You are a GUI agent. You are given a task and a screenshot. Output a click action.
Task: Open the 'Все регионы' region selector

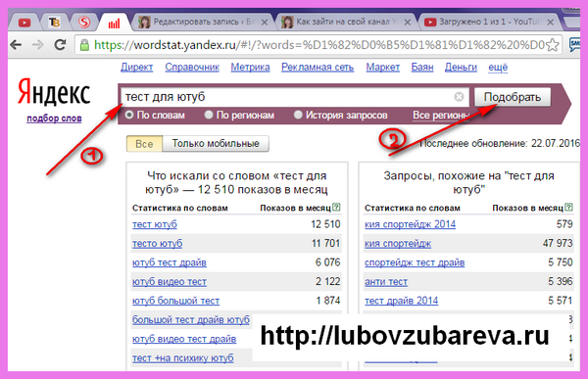[441, 116]
